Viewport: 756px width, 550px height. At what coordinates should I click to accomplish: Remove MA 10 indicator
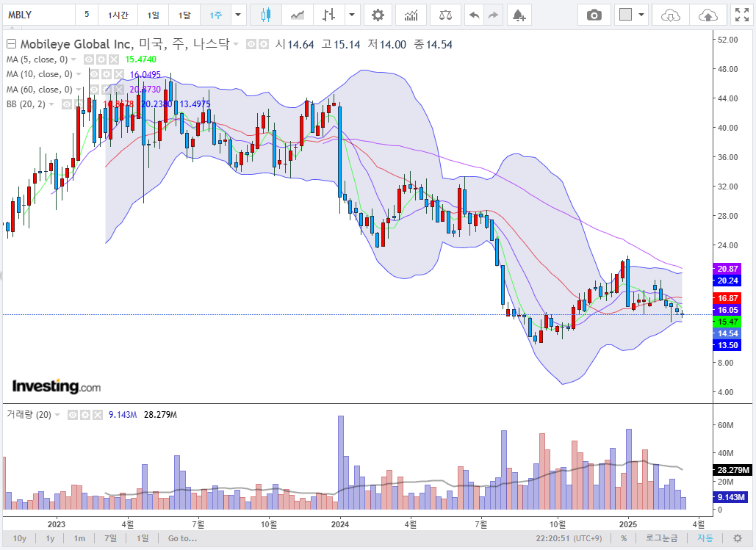pyautogui.click(x=118, y=74)
